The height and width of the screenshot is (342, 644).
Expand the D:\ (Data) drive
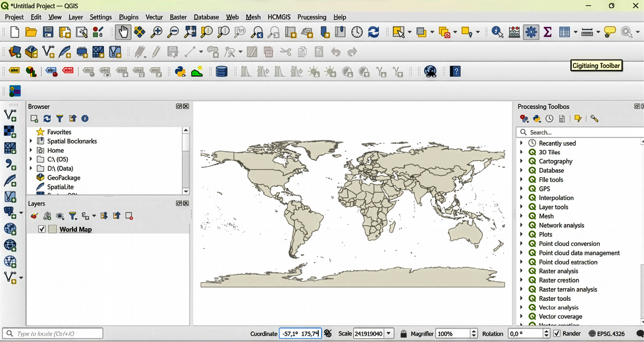coord(31,168)
